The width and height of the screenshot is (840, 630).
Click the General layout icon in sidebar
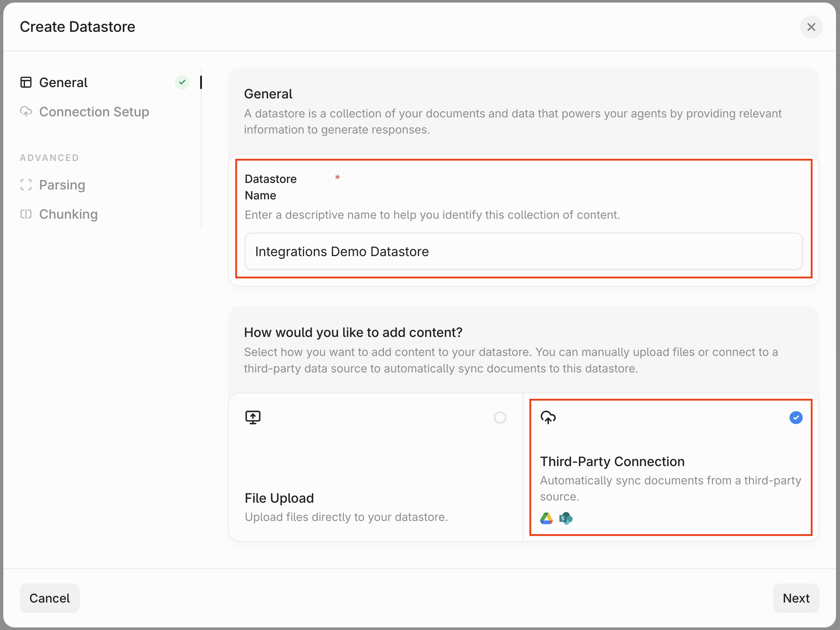pos(26,82)
